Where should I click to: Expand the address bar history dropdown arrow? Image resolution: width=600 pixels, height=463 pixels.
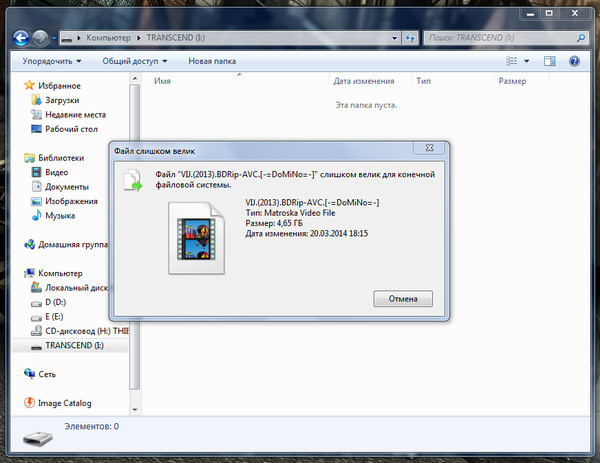pyautogui.click(x=395, y=38)
